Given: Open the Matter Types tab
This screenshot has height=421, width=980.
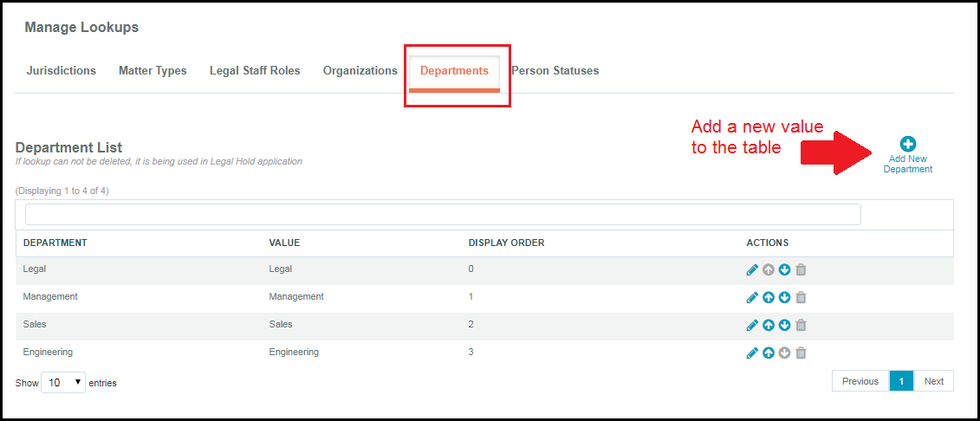Looking at the screenshot, I should click(x=153, y=71).
